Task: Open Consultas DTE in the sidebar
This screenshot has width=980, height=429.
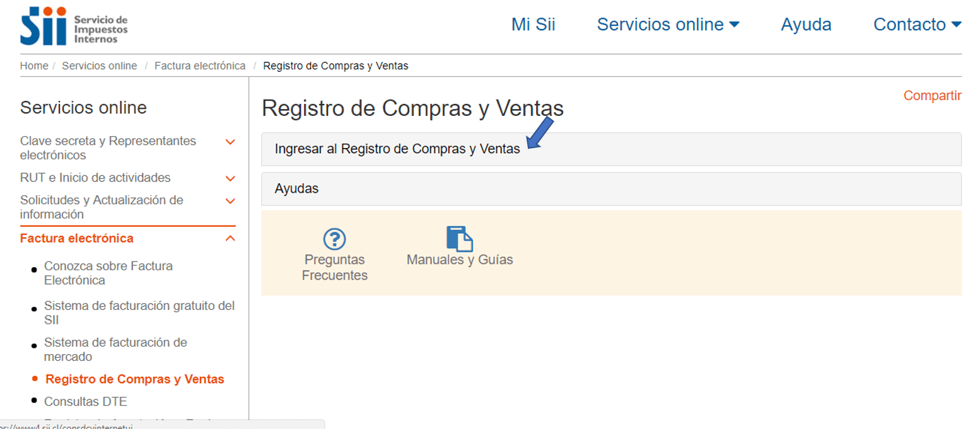Action: [86, 401]
